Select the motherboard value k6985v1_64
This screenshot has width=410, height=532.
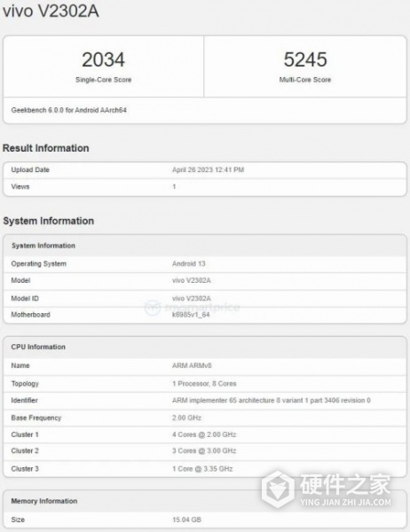191,315
